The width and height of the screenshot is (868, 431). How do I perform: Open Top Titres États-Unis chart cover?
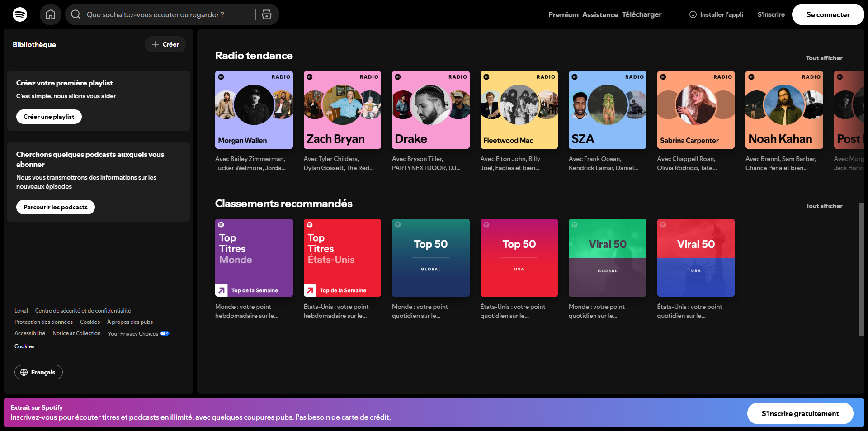point(342,258)
